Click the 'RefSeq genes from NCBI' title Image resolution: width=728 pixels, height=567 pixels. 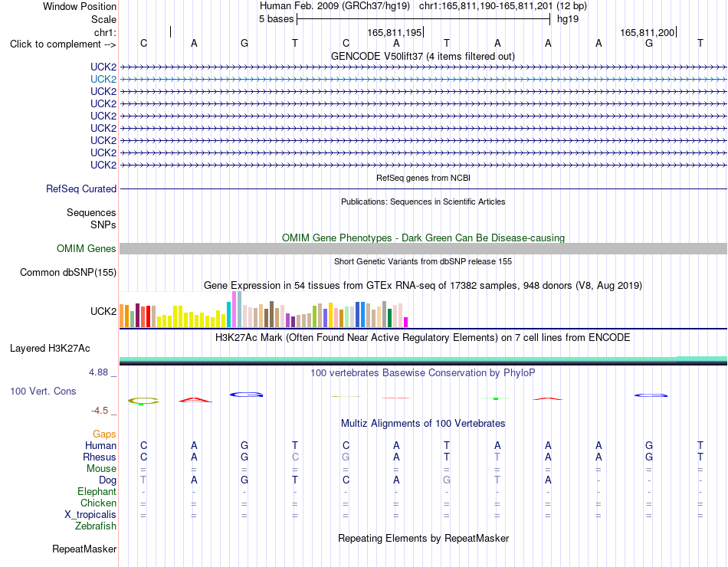(x=423, y=178)
